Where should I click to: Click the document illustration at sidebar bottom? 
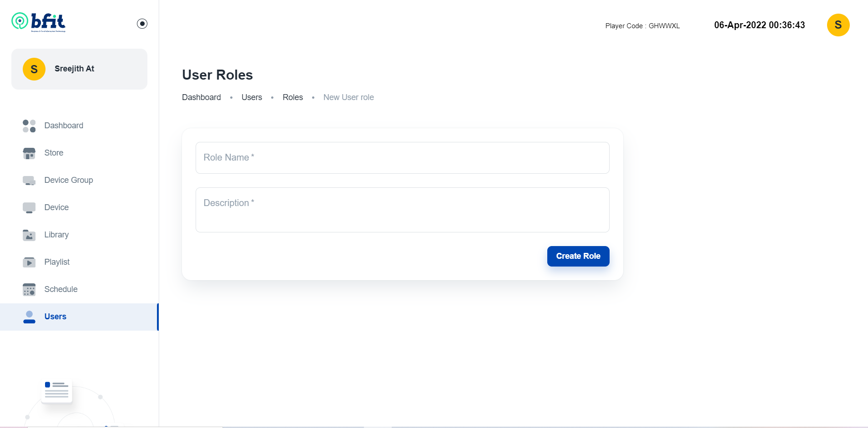(x=57, y=390)
